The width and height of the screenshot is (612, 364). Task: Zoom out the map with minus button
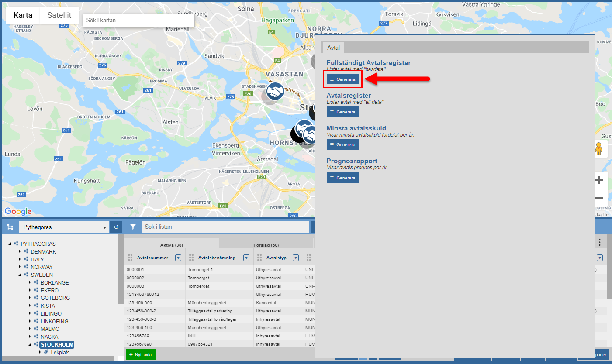(599, 199)
